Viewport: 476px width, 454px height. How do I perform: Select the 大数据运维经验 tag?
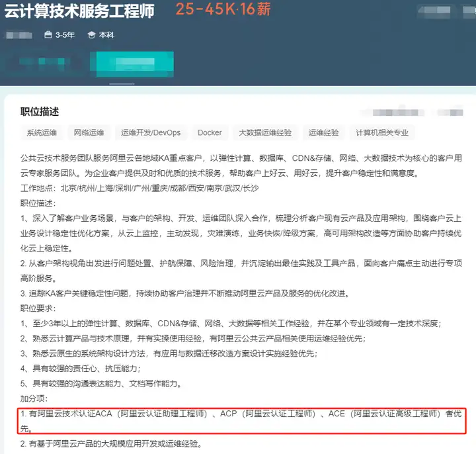click(265, 132)
